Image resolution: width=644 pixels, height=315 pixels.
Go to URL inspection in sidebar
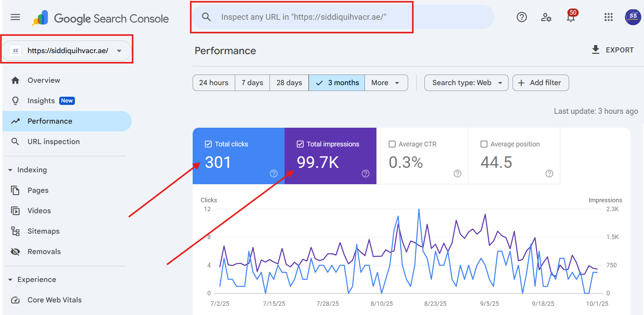[53, 142]
